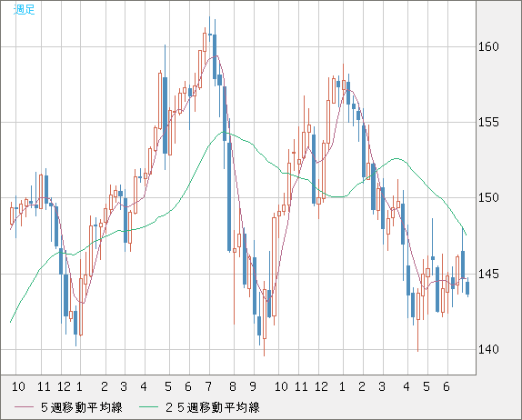Select the 145 price axis label
The height and width of the screenshot is (420, 522).
coord(488,274)
